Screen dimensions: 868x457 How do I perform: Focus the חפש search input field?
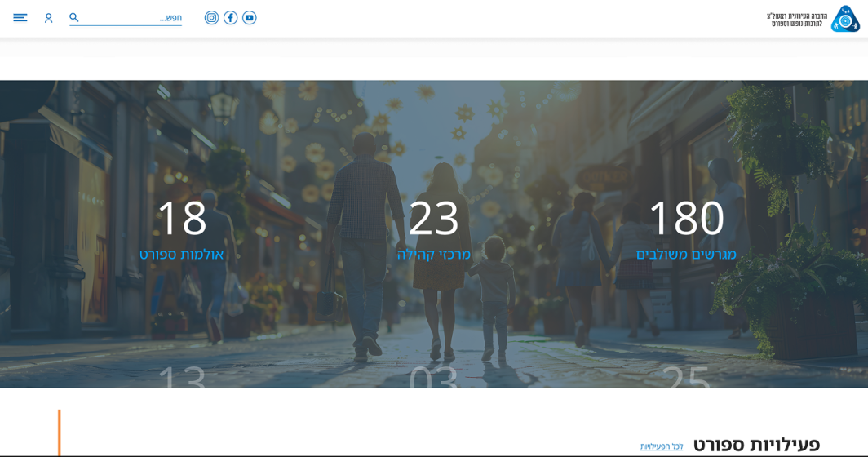pos(131,18)
